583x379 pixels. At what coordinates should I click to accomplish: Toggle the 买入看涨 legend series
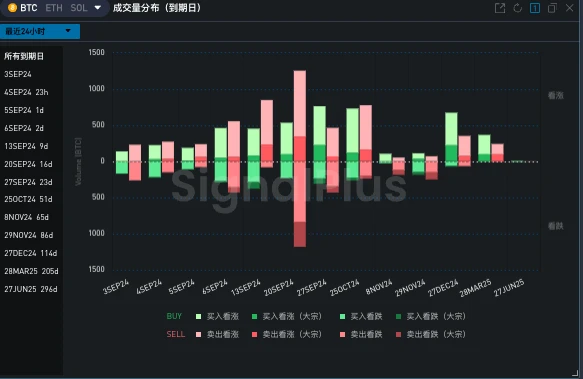pyautogui.click(x=218, y=317)
